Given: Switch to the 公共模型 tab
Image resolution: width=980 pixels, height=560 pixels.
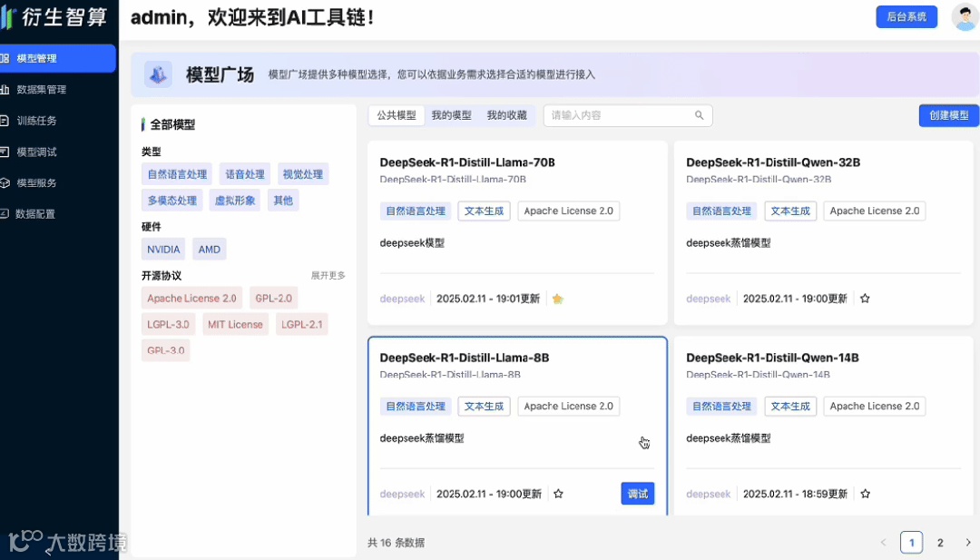Looking at the screenshot, I should (x=397, y=115).
